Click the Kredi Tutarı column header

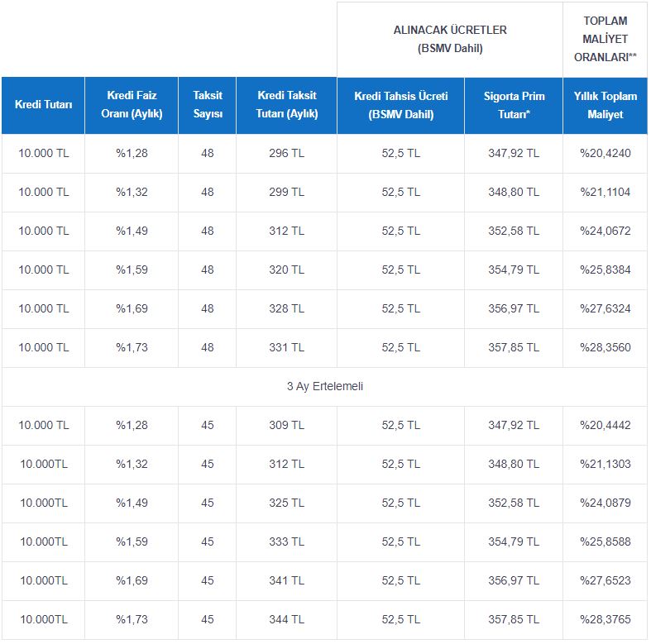click(43, 105)
